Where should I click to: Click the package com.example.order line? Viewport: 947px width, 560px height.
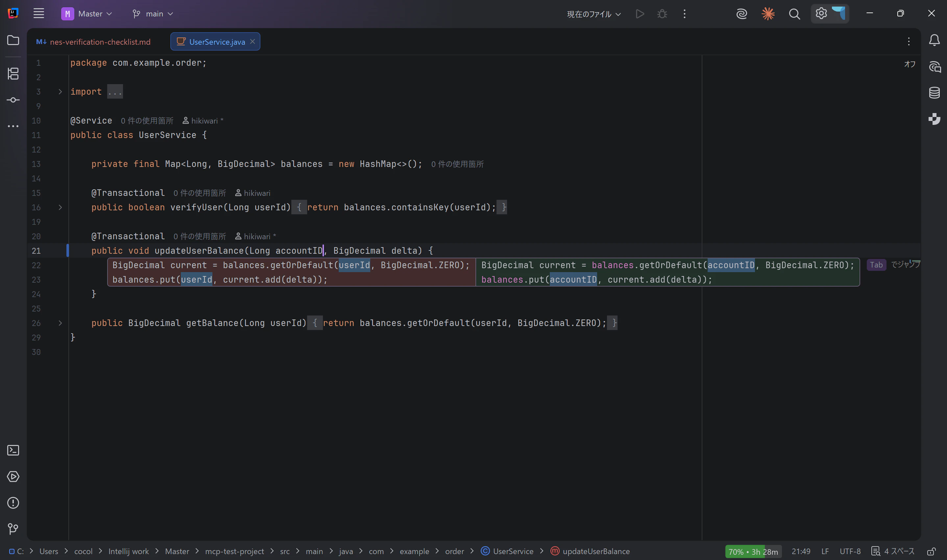(x=138, y=63)
